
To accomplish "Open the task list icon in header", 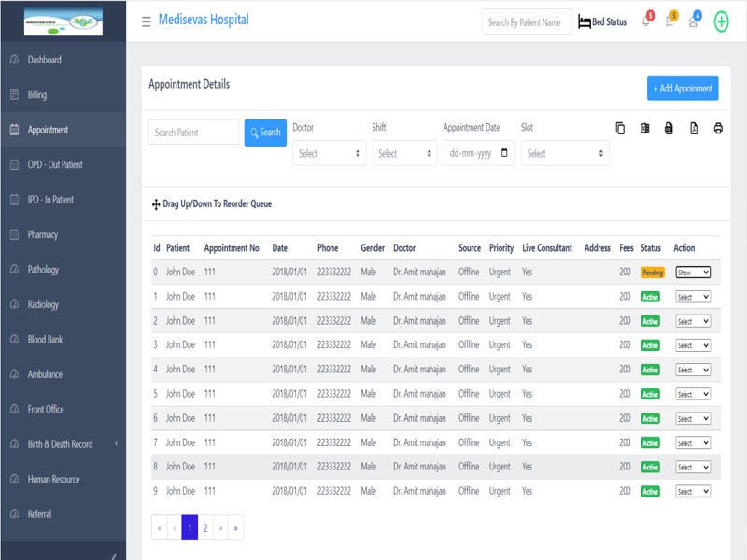I will [x=669, y=22].
